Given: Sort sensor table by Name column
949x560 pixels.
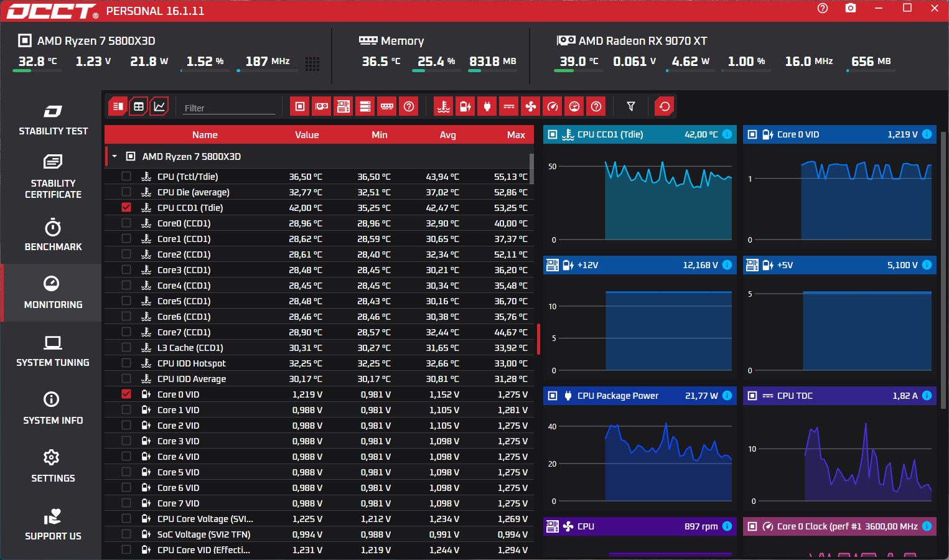Looking at the screenshot, I should 205,135.
